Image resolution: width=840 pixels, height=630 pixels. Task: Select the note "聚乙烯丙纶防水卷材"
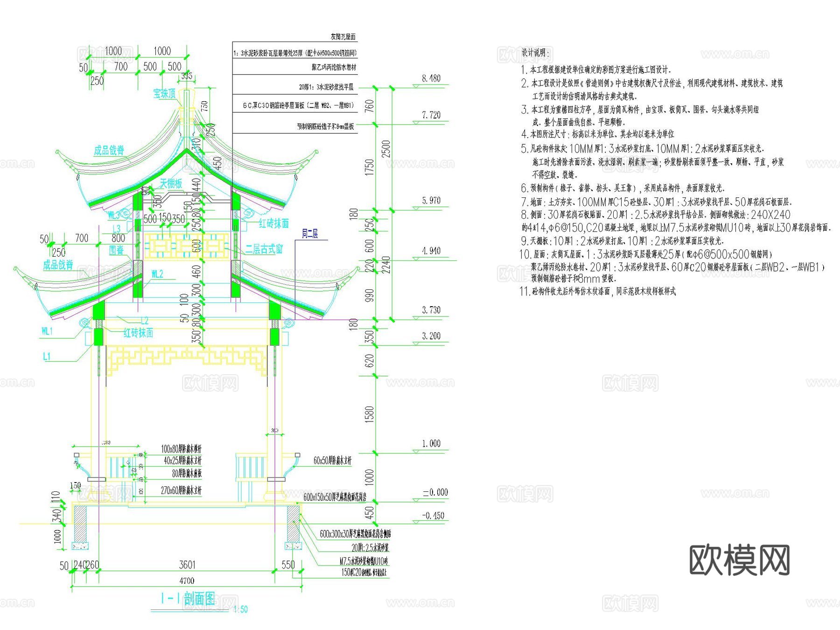click(x=334, y=68)
